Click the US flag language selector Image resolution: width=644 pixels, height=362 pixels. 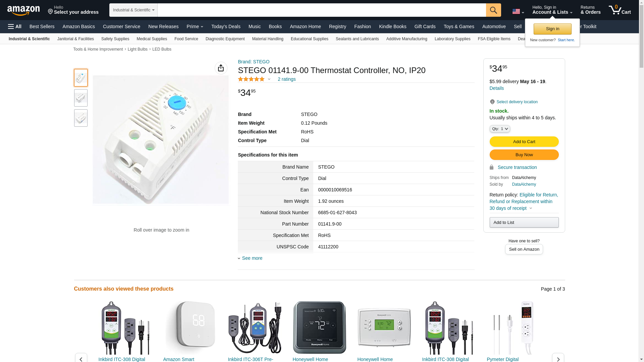518,11
